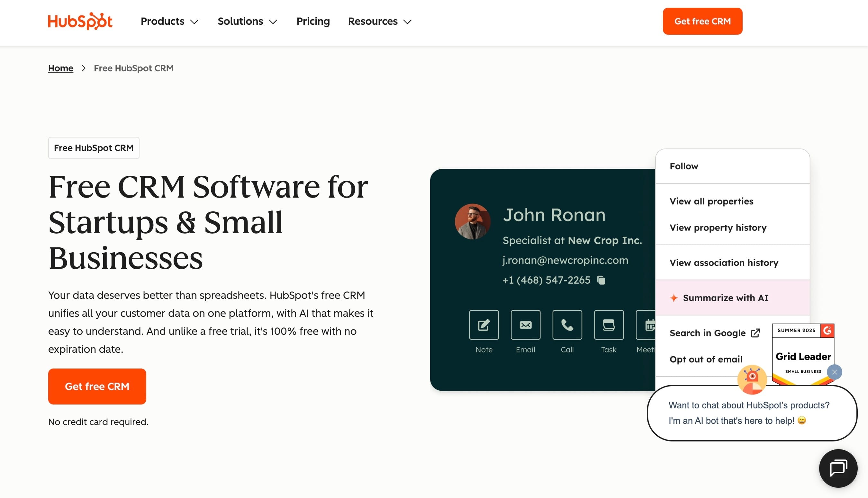This screenshot has height=498, width=868.
Task: Select the Note icon on the contact card
Action: [x=484, y=325]
